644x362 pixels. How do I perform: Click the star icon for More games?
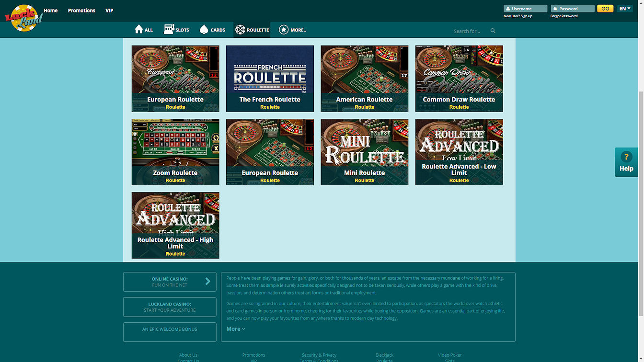(284, 30)
